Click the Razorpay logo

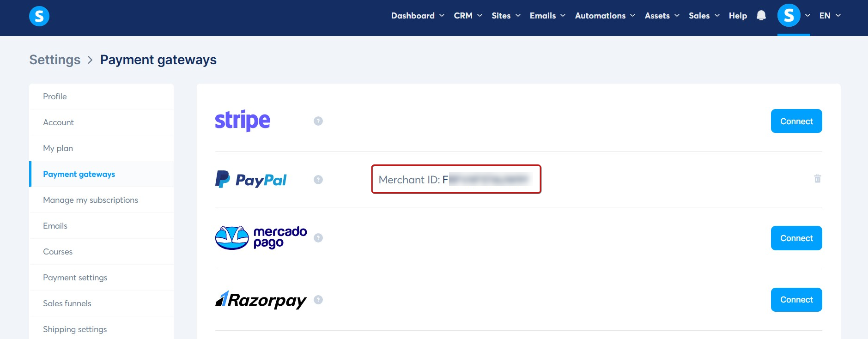(261, 300)
